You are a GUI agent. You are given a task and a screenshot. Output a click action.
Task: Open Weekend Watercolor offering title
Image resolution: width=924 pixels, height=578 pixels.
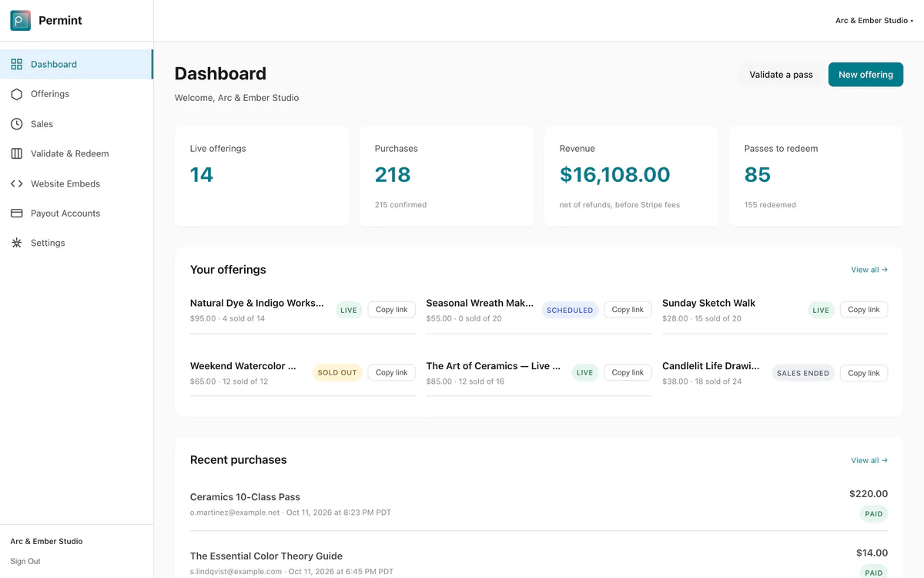(x=243, y=366)
